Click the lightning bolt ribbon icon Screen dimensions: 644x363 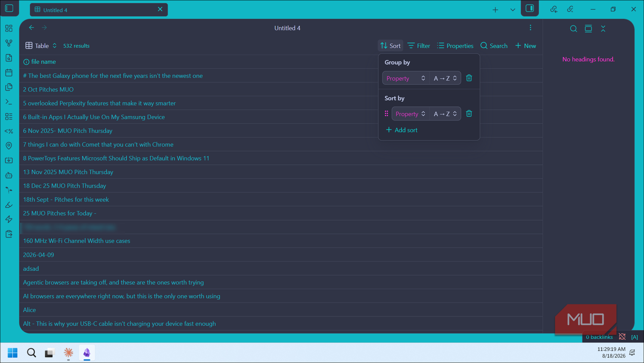[x=9, y=219]
